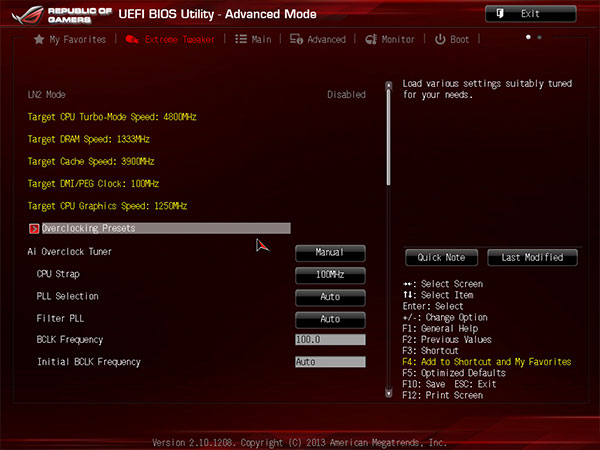Click the second page indicator dot

(x=540, y=37)
